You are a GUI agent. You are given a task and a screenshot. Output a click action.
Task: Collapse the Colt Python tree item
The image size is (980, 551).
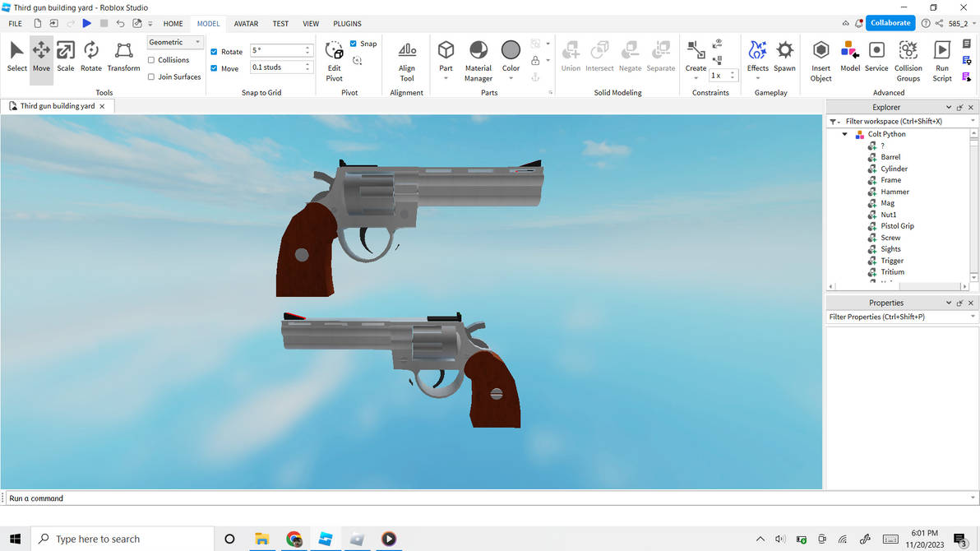(844, 133)
